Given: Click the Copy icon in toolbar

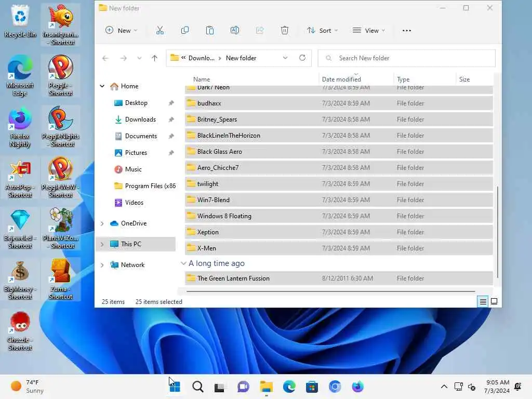Looking at the screenshot, I should pyautogui.click(x=185, y=31).
